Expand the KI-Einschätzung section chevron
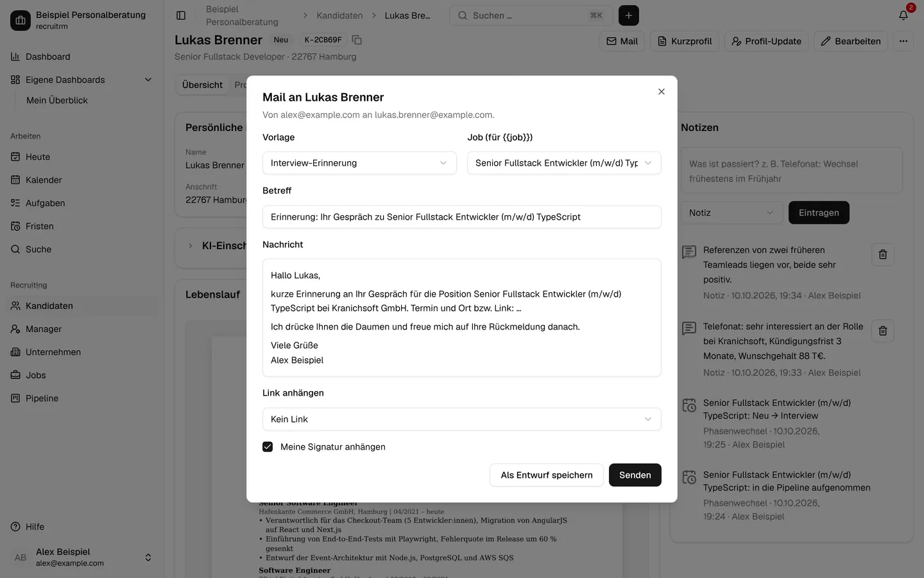 click(x=190, y=246)
